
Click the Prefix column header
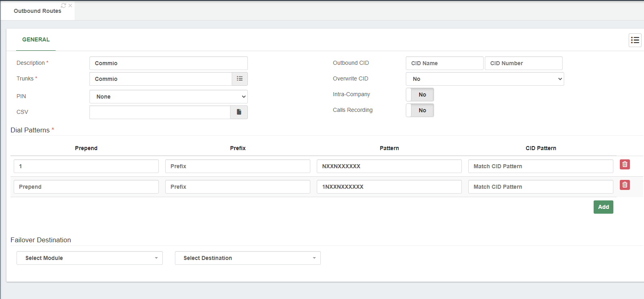238,148
